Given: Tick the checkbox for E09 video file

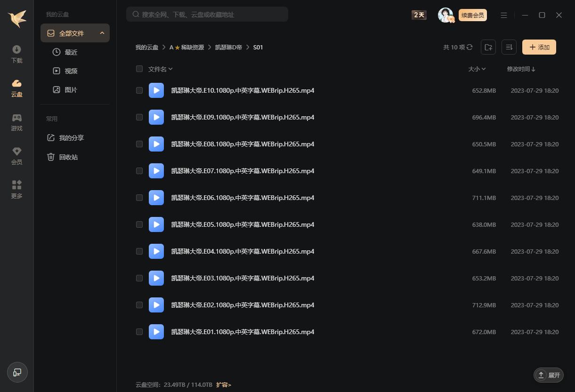Looking at the screenshot, I should (139, 117).
